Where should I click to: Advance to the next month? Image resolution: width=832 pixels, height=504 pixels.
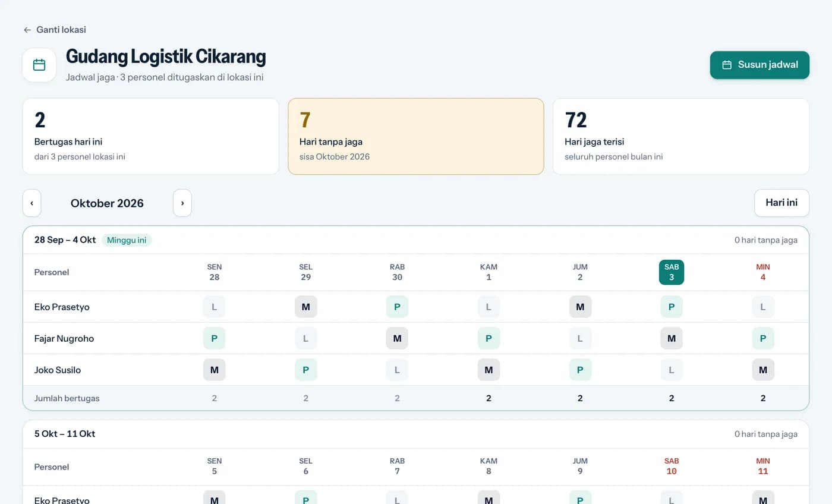tap(182, 203)
